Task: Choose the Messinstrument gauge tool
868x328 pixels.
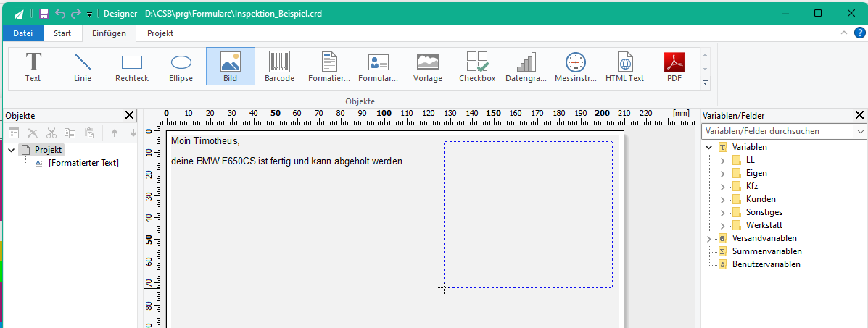Action: (576, 67)
